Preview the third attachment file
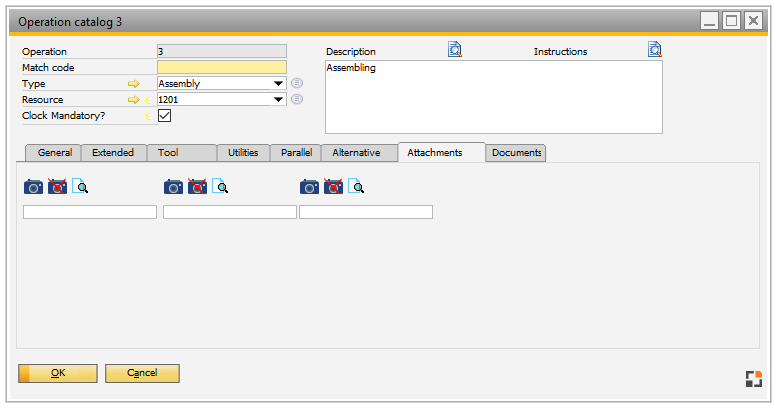 [x=356, y=187]
